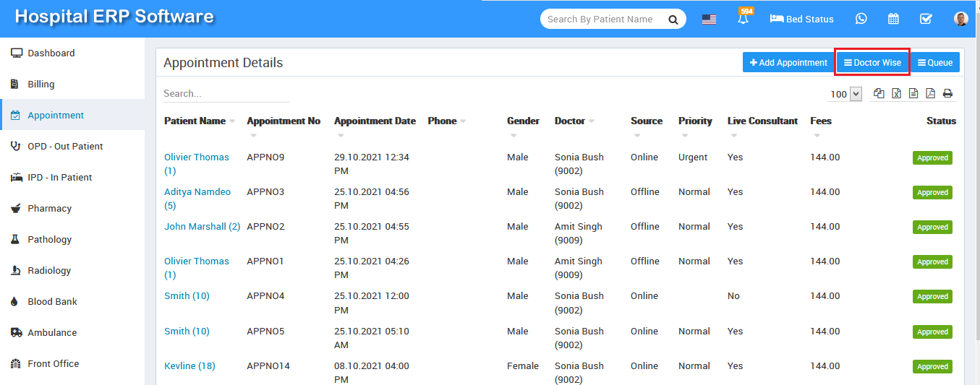Image resolution: width=980 pixels, height=385 pixels.
Task: Click the Radiology microscope icon in sidebar
Action: pos(14,270)
